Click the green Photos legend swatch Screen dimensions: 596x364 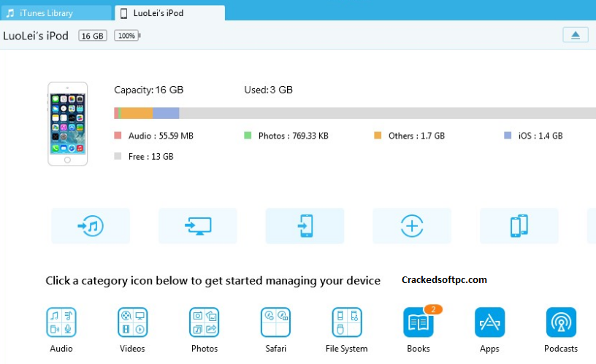tap(248, 135)
